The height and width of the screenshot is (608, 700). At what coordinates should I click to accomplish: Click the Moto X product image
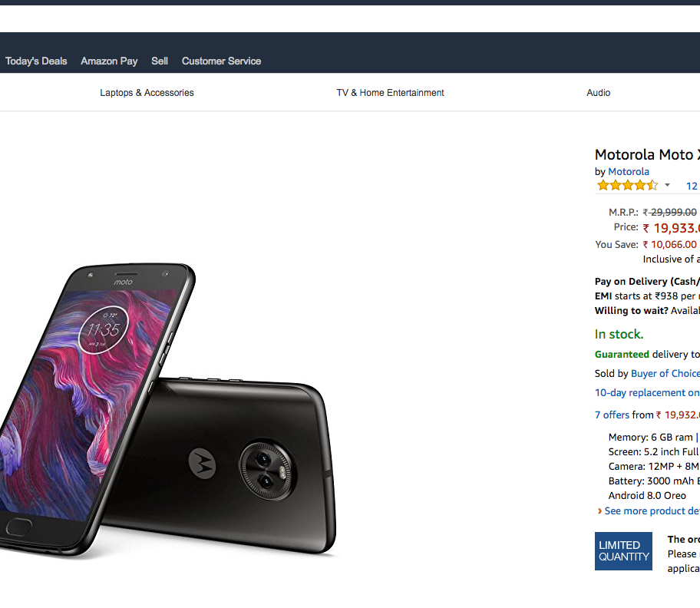tap(169, 407)
